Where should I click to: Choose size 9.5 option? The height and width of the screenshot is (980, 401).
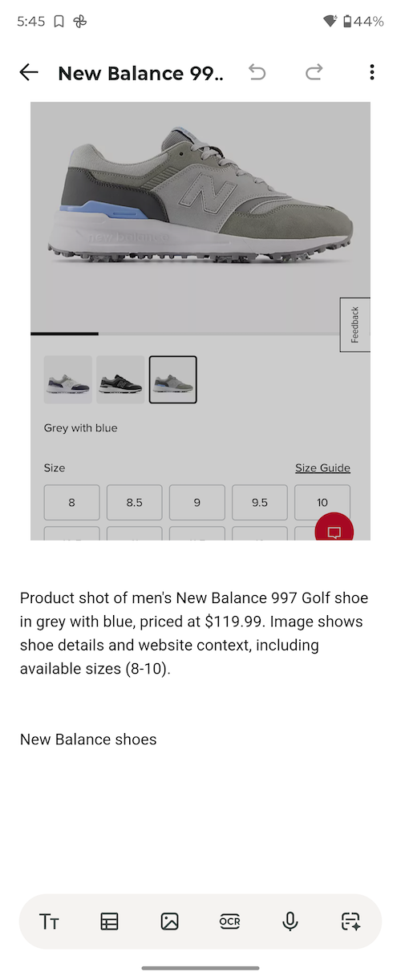point(260,503)
